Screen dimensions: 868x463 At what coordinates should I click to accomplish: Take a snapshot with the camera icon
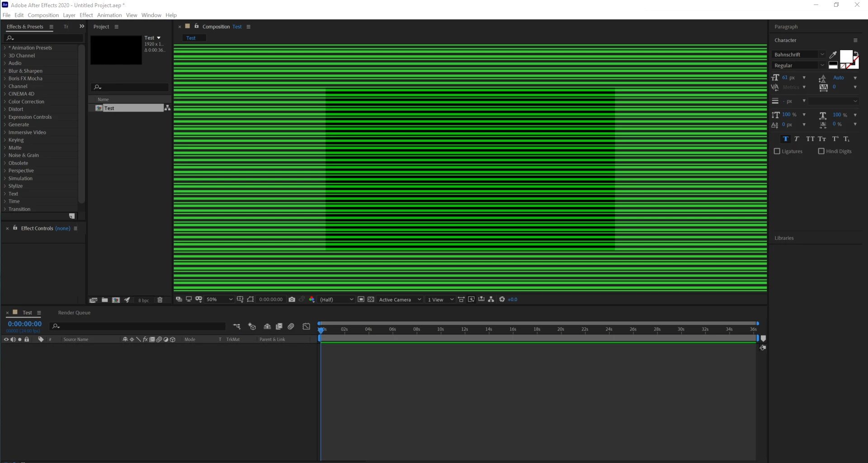pos(292,299)
